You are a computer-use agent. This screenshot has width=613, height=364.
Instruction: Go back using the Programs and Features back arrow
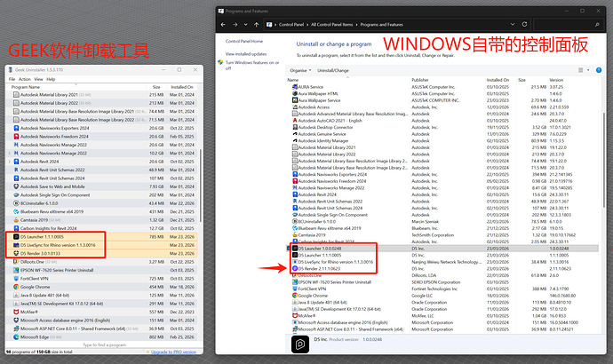click(223, 24)
